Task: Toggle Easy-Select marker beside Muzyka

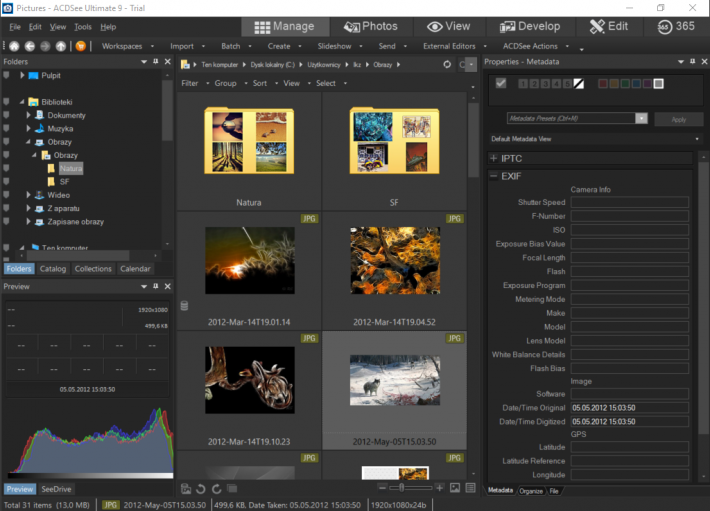Action: 6,129
